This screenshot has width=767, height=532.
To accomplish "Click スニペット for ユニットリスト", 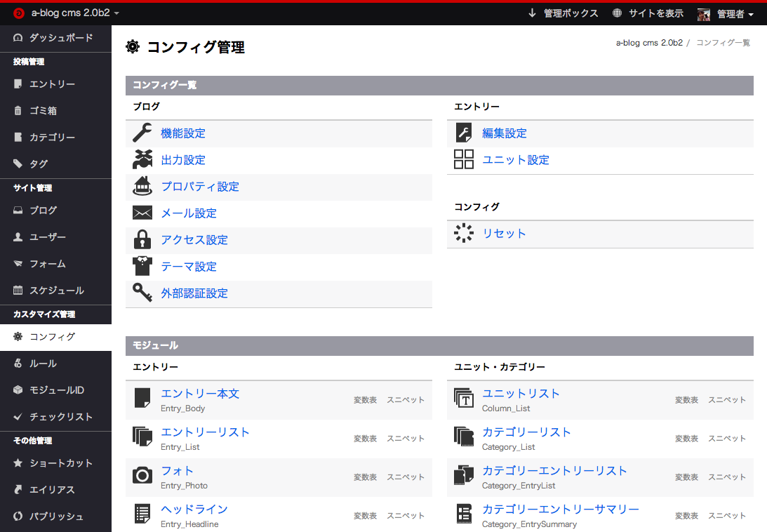I will [x=726, y=400].
